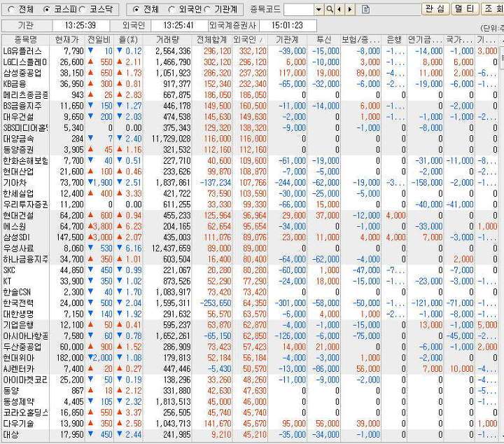This screenshot has width=504, height=444.
Task: Click the 멀티 button
Action: pyautogui.click(x=465, y=9)
